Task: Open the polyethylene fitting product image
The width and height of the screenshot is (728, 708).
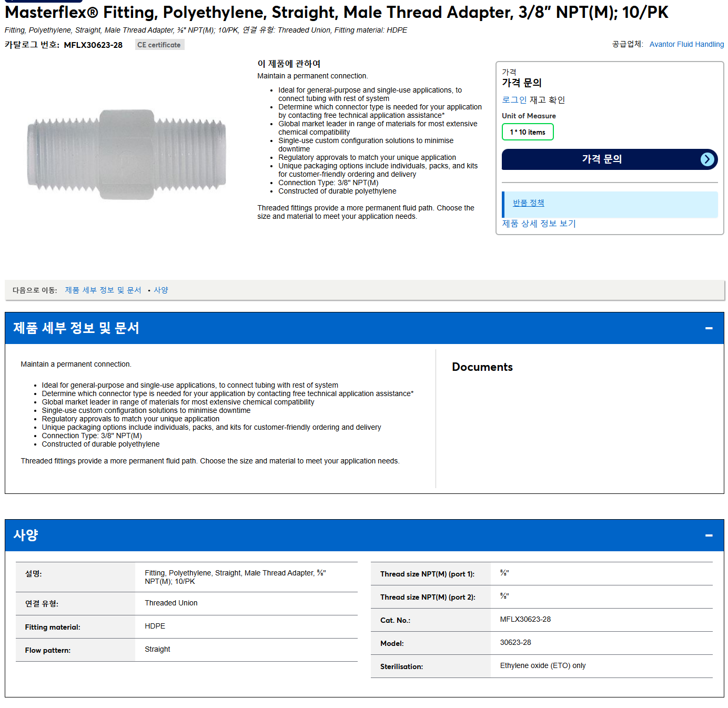Action: pyautogui.click(x=127, y=154)
